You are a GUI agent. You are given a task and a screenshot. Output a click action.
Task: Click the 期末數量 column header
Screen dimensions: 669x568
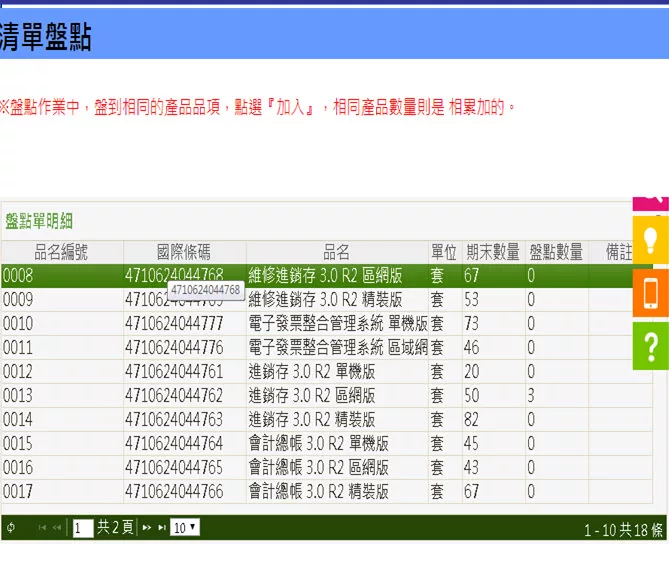492,252
